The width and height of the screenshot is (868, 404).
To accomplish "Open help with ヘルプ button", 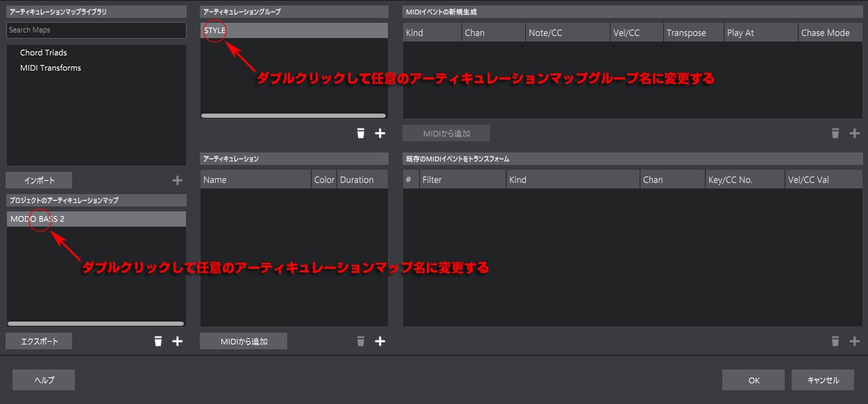I will click(x=44, y=380).
